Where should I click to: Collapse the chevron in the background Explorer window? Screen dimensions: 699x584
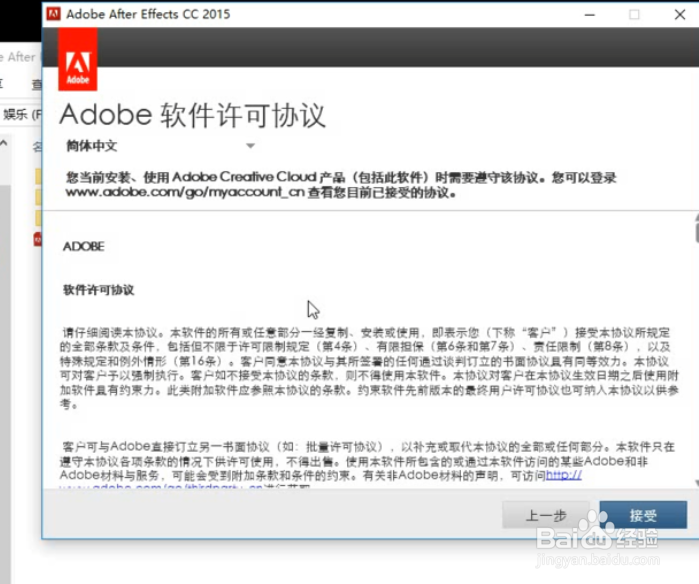point(4,144)
